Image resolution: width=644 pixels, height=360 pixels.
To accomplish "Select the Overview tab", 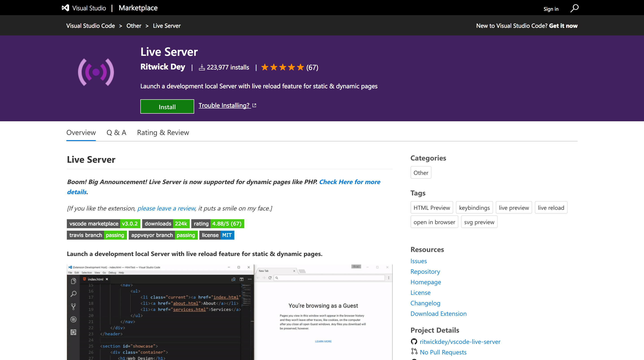I will click(81, 132).
